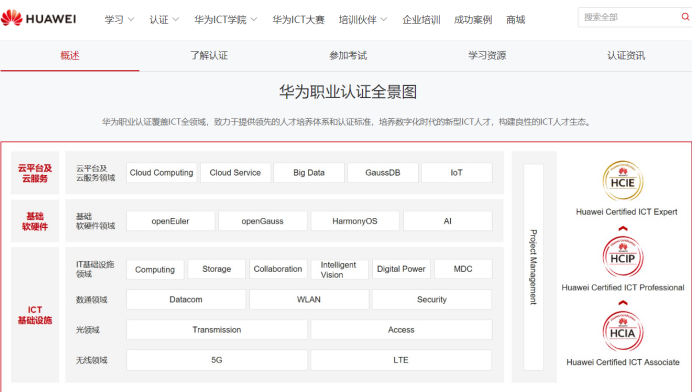Click the Huawei Certified ICT Associate label
The width and height of the screenshot is (692, 392).
(x=623, y=362)
